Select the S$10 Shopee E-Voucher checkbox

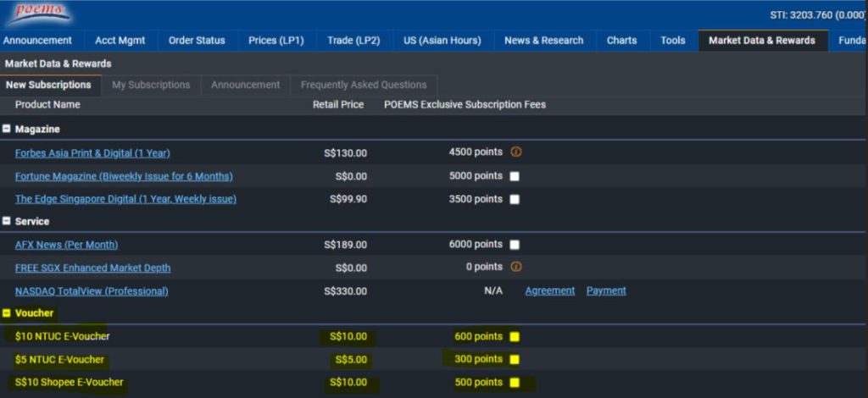515,383
